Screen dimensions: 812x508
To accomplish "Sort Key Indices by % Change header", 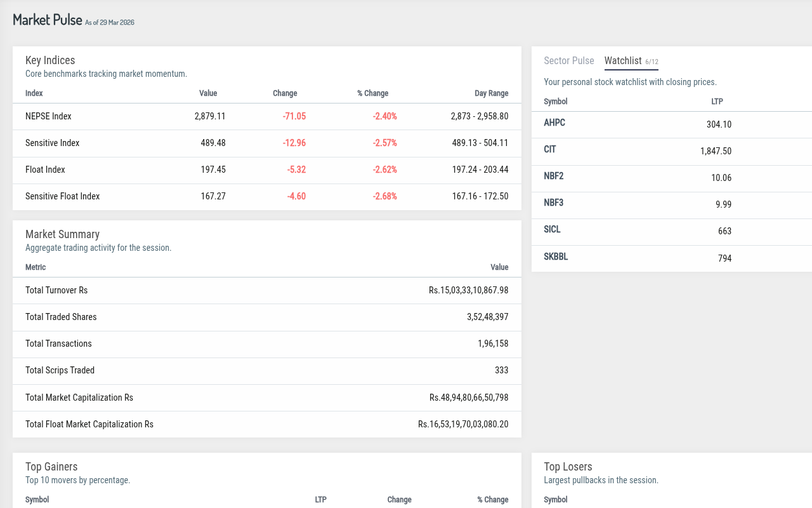I will tap(372, 93).
